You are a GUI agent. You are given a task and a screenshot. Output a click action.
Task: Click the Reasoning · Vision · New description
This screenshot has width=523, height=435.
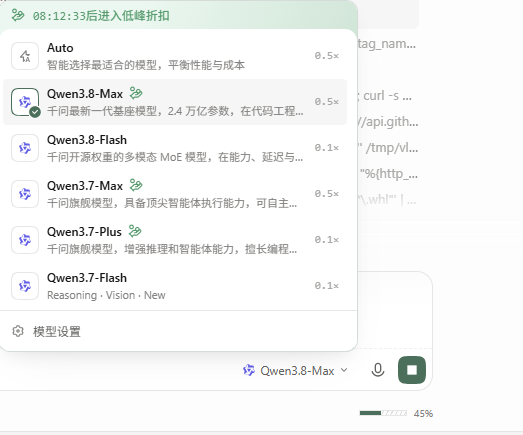106,295
